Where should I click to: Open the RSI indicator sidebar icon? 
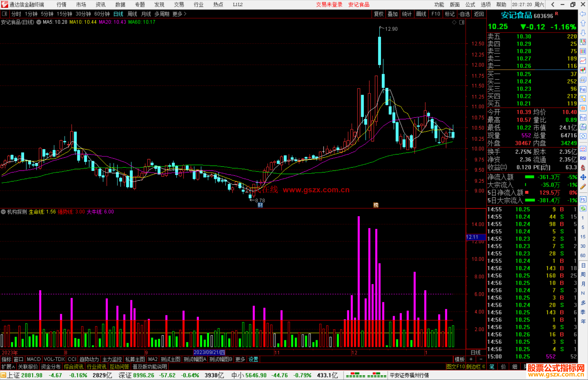[x=583, y=158]
